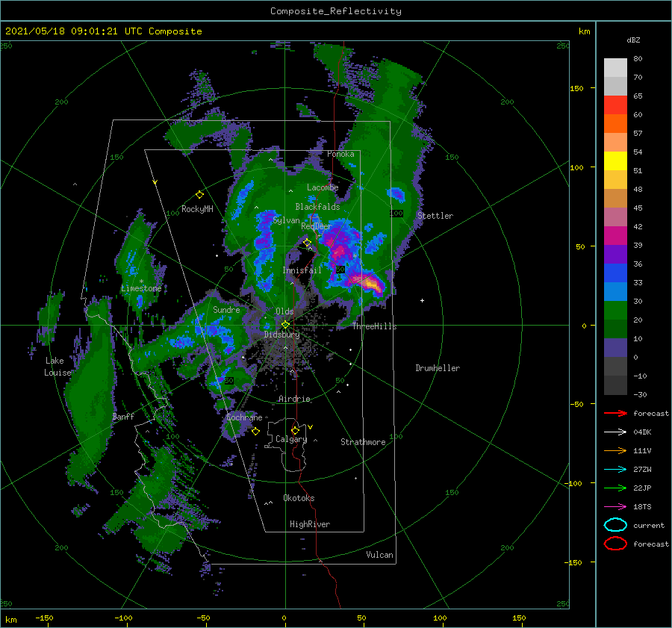Click the yellow radar-center diamond at Didsbury

[x=285, y=325]
